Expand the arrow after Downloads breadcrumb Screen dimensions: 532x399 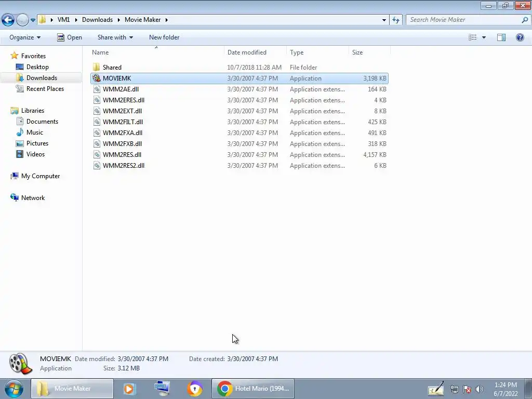pyautogui.click(x=119, y=20)
